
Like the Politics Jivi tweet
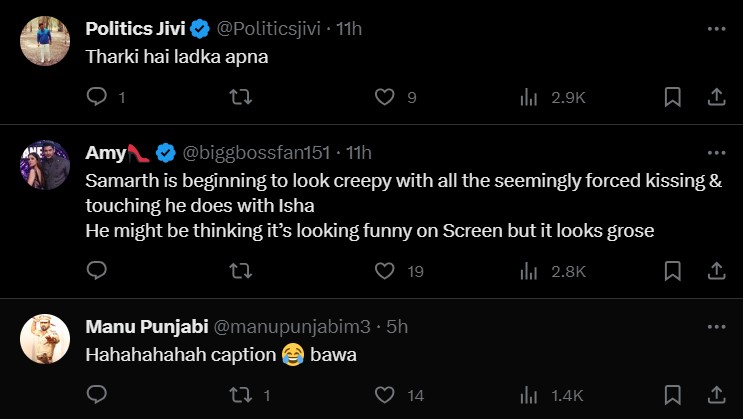[385, 97]
